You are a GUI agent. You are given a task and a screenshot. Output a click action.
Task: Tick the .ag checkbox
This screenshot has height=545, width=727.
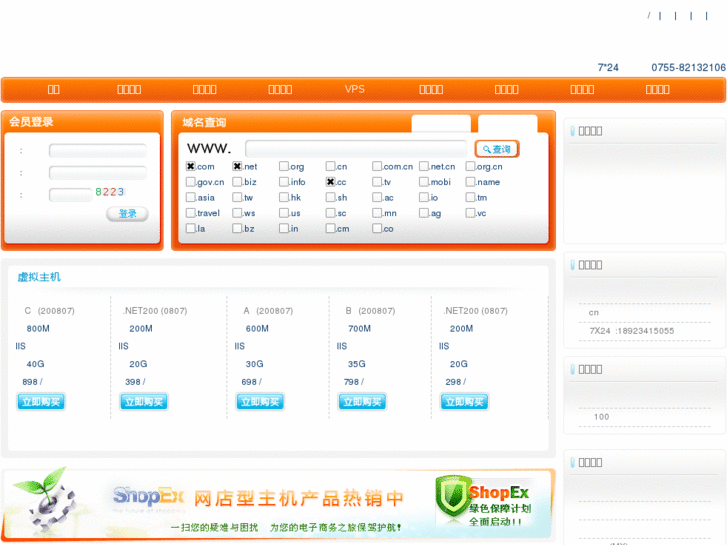coord(424,213)
